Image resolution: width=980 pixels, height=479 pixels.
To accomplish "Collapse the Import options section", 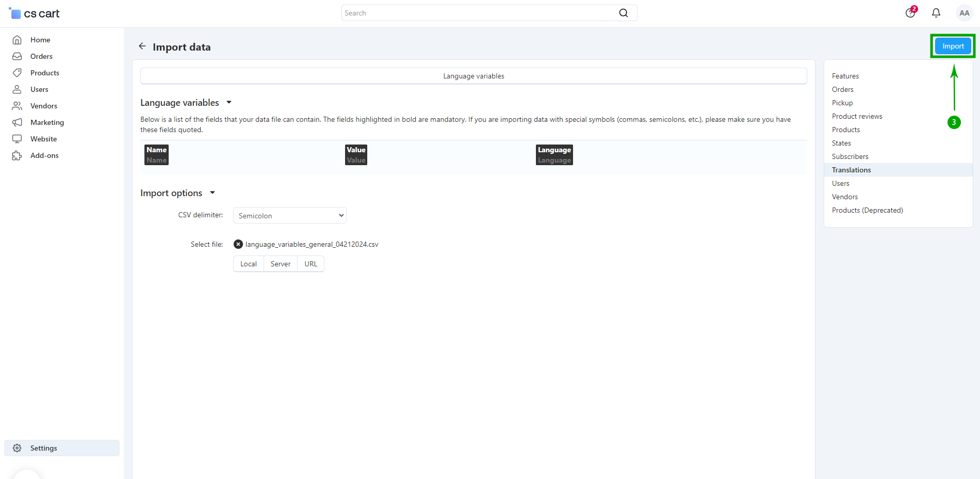I will point(212,193).
